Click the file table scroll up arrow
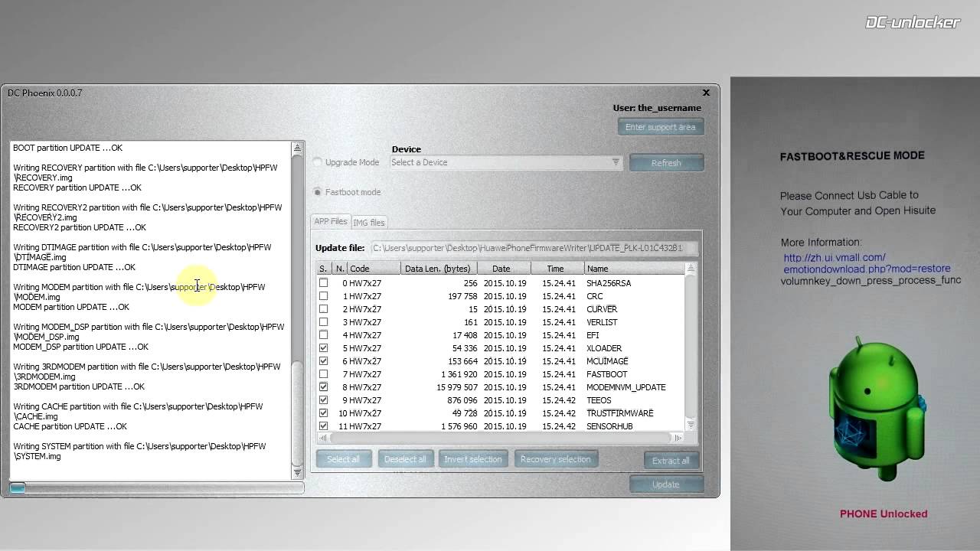Image resolution: width=980 pixels, height=551 pixels. [691, 269]
